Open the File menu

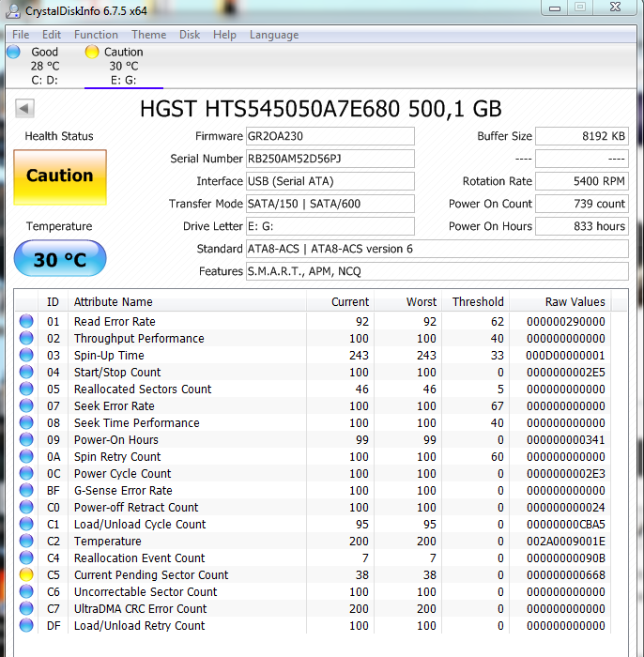tap(21, 35)
